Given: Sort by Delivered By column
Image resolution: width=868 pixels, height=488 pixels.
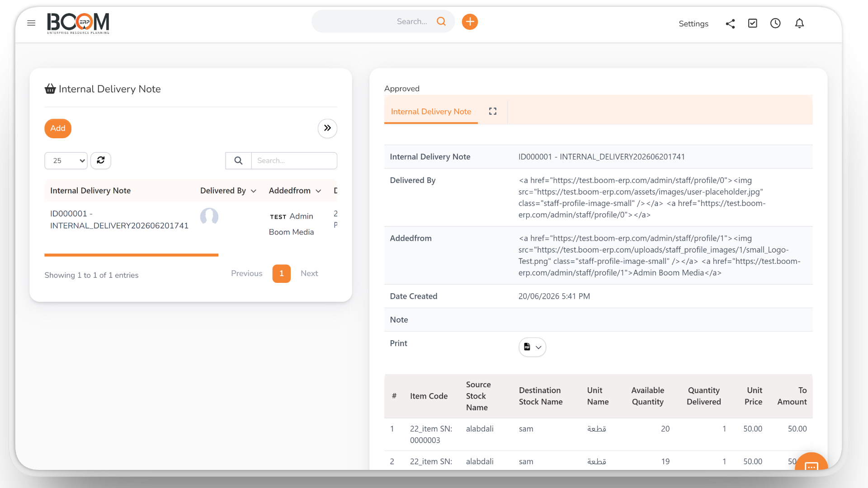Looking at the screenshot, I should tap(228, 191).
